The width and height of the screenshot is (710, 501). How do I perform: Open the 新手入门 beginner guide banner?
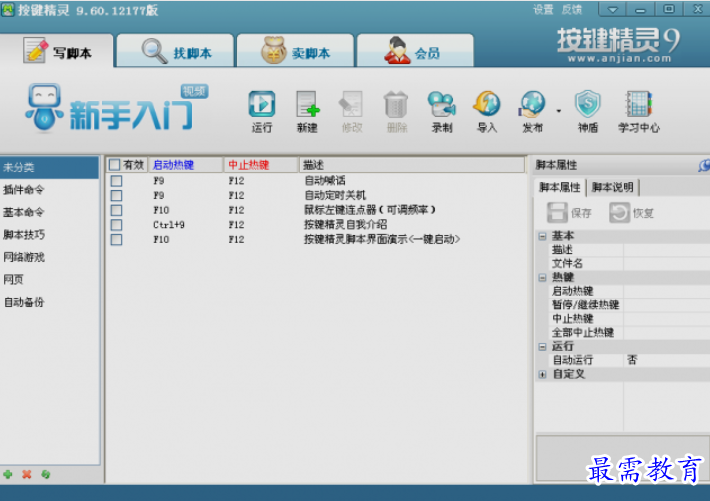click(114, 109)
